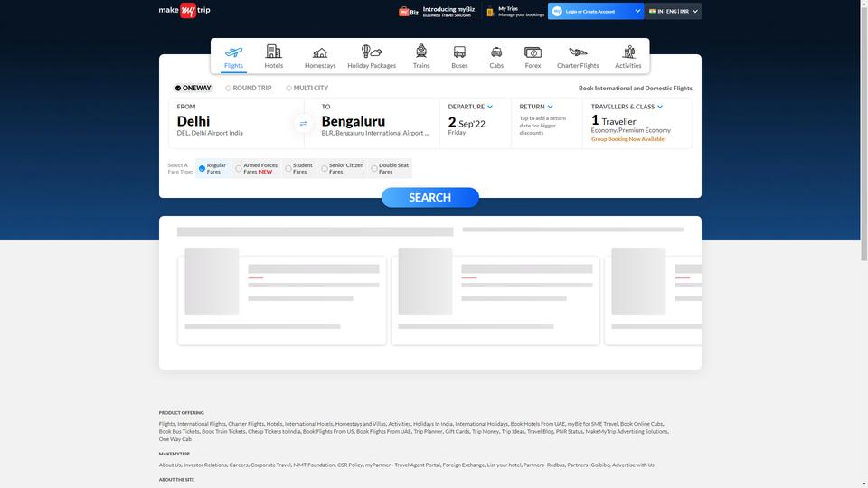Open Trip Planner footer link
Image resolution: width=868 pixels, height=488 pixels.
pyautogui.click(x=428, y=432)
